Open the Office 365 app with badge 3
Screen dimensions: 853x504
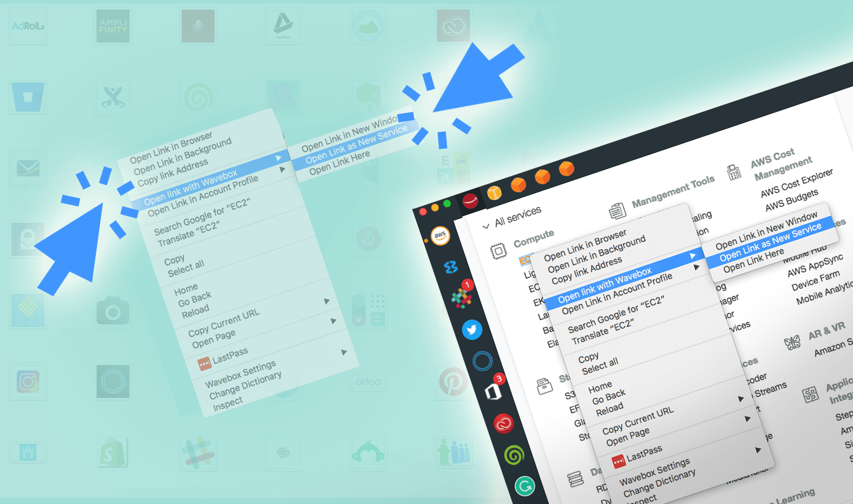(494, 390)
